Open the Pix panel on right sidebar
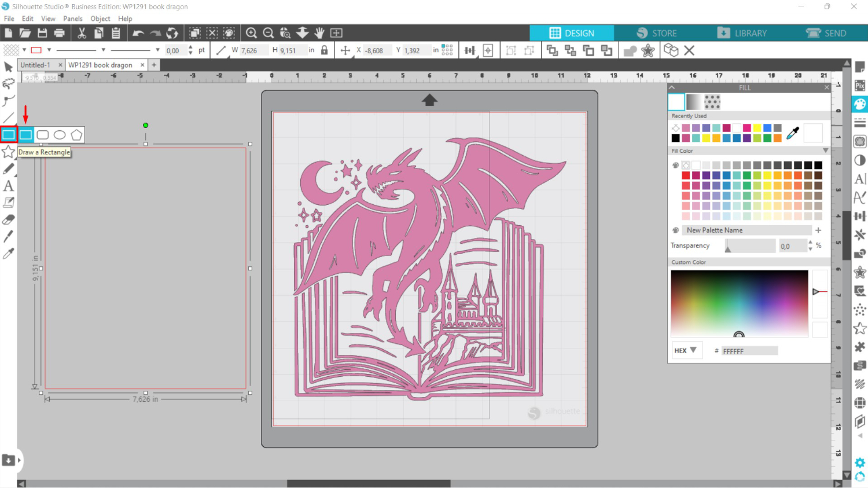 coord(860,86)
